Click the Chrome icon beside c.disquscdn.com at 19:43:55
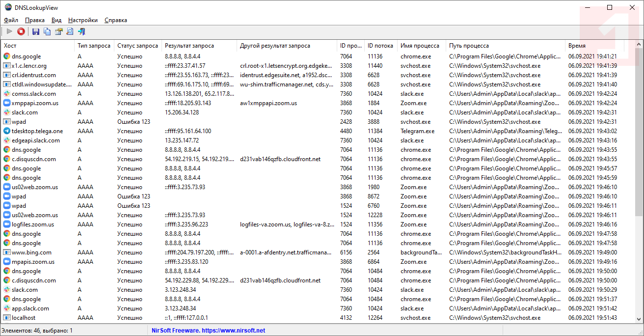644x336 pixels. tap(7, 159)
